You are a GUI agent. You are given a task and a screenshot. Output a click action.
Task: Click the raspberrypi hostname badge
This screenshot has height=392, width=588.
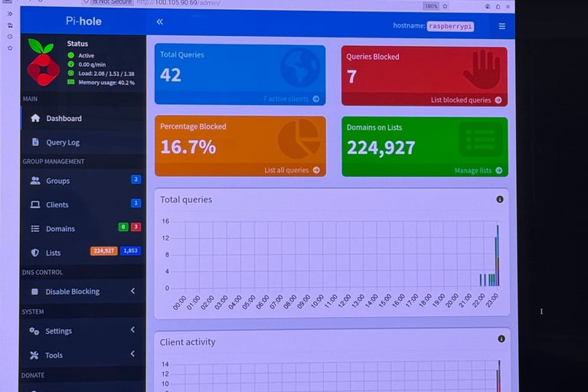(x=450, y=26)
